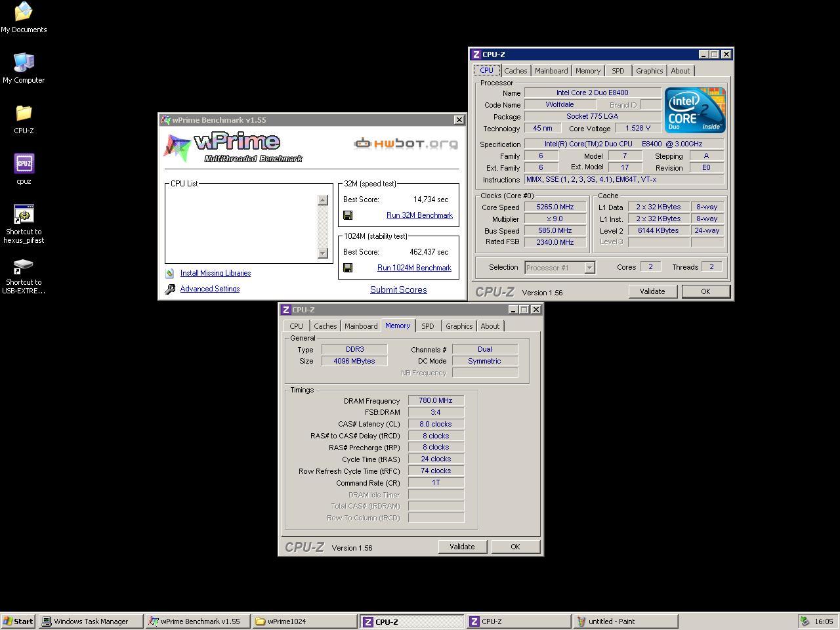Screen dimensions: 840x630
Task: Click the DRAM Frequency 780.0 MHz value
Action: 436,400
